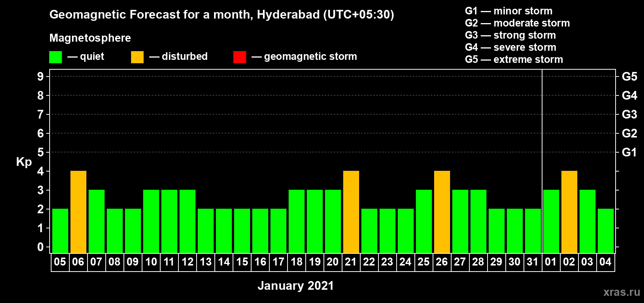Select the orange bar for January 21
This screenshot has height=303, width=644.
click(351, 212)
